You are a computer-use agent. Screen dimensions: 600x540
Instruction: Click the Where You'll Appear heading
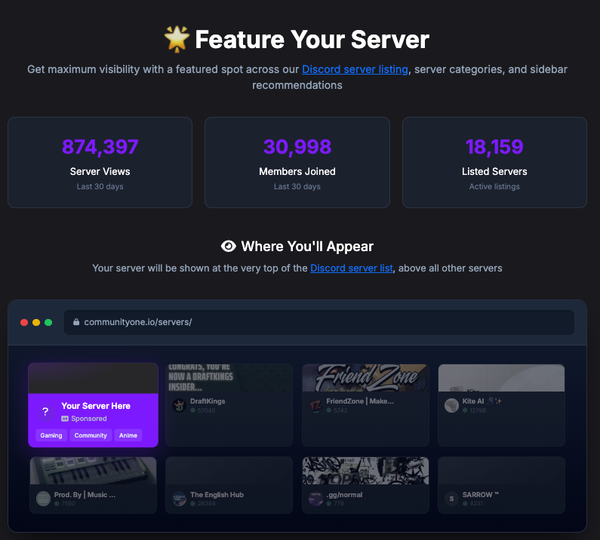(x=307, y=246)
